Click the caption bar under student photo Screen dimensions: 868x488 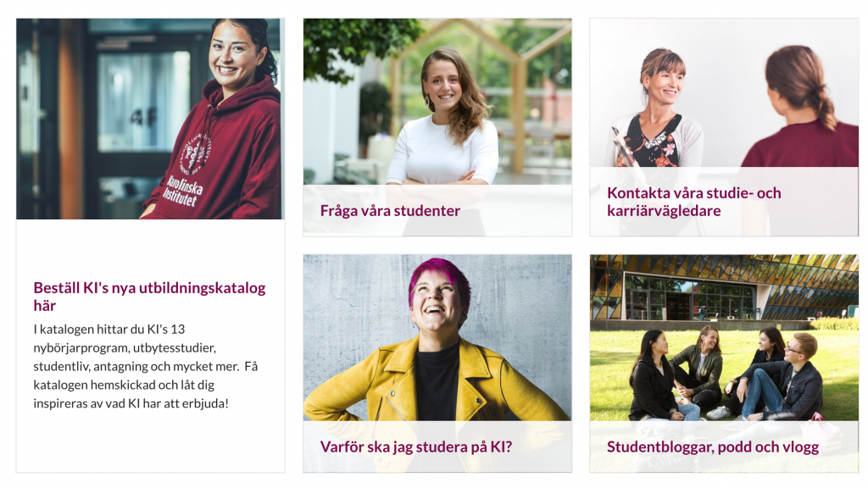[x=437, y=211]
